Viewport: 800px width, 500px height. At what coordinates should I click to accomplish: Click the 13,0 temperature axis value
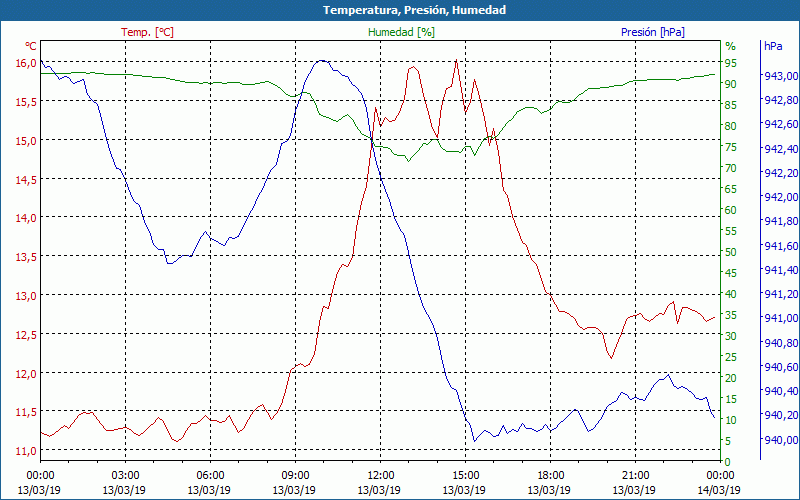coord(27,295)
